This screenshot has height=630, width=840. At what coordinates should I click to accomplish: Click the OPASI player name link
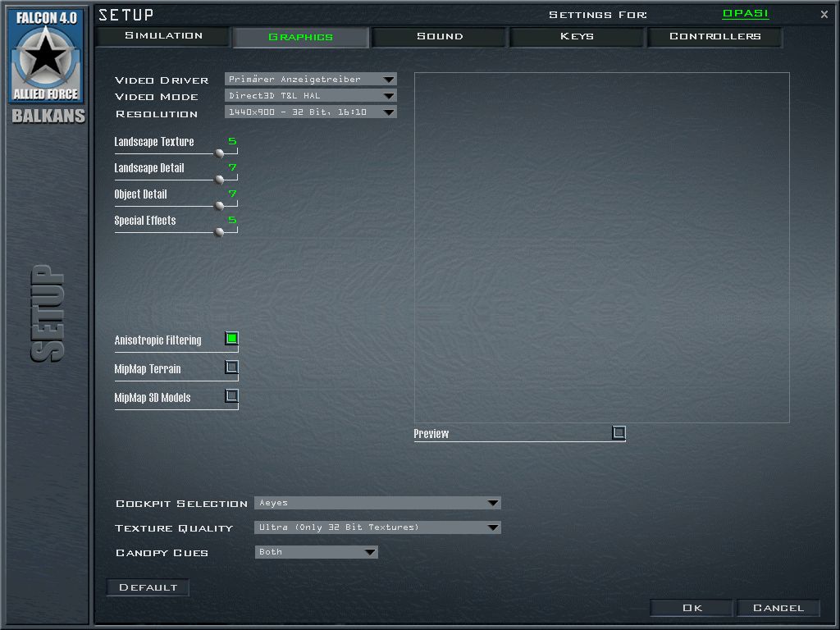(x=745, y=13)
